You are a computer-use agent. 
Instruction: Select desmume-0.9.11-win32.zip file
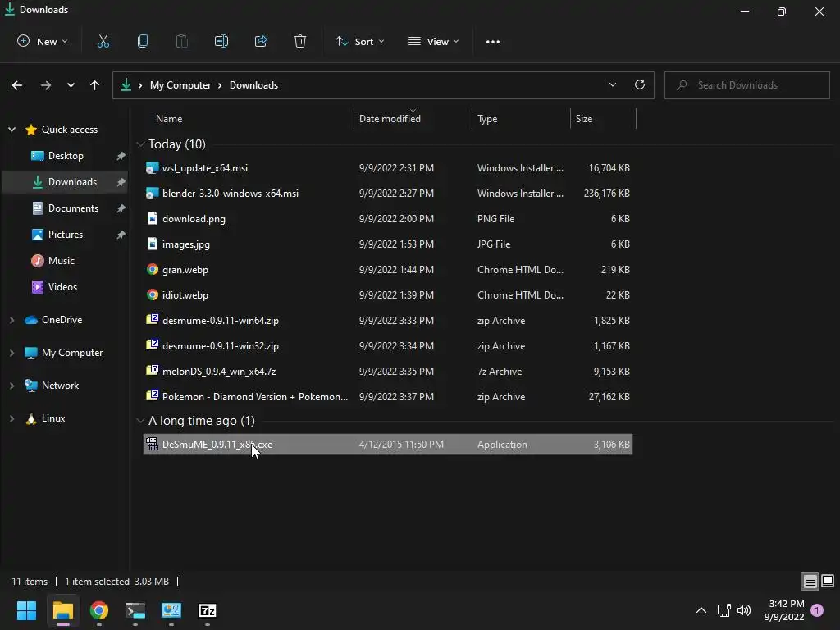pyautogui.click(x=388, y=346)
